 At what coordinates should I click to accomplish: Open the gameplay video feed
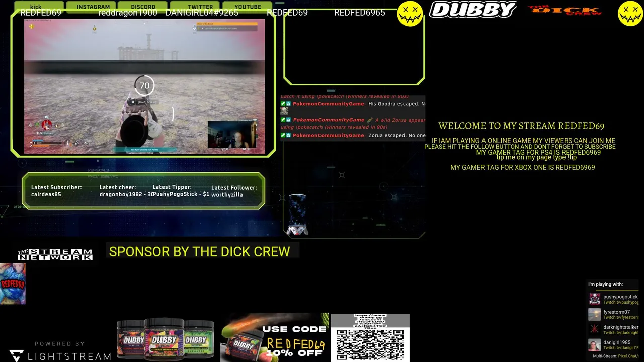pos(144,86)
